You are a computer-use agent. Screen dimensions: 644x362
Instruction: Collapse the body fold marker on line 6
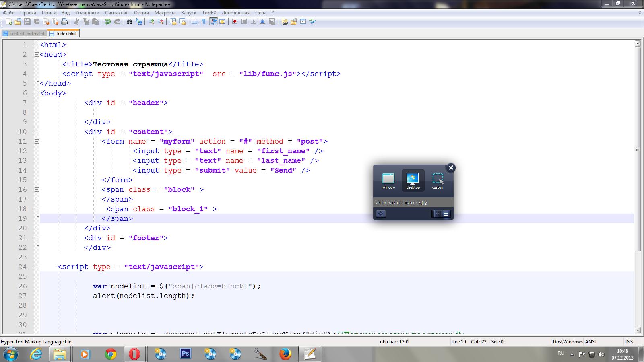pos(37,93)
